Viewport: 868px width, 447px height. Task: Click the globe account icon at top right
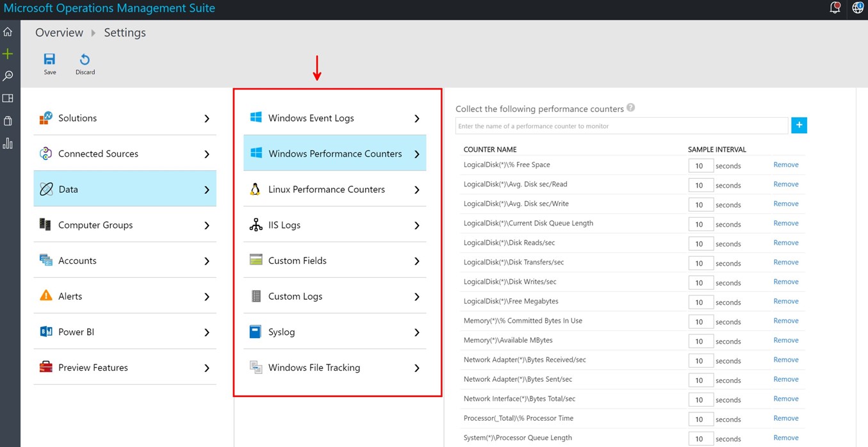858,8
